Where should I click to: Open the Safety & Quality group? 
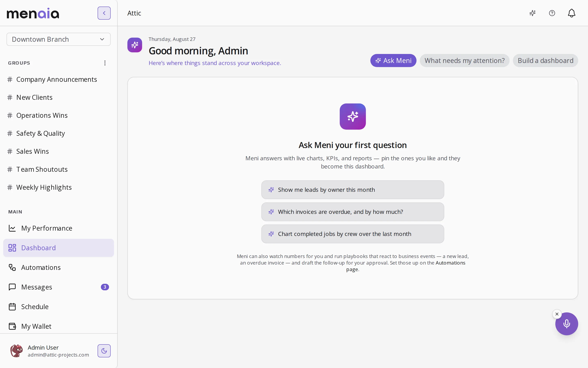click(x=58, y=133)
